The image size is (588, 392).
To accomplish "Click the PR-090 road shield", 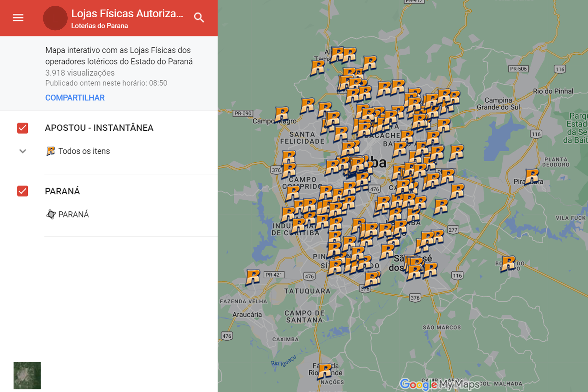I will [x=243, y=113].
